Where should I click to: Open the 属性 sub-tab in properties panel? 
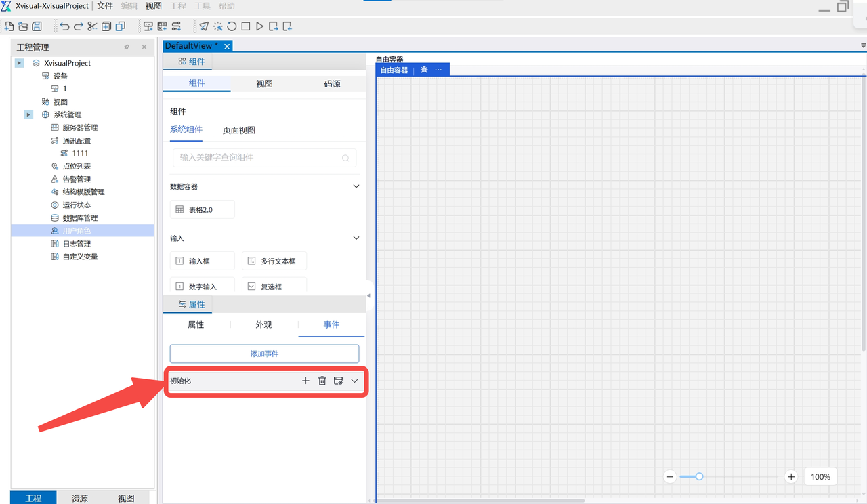point(196,324)
